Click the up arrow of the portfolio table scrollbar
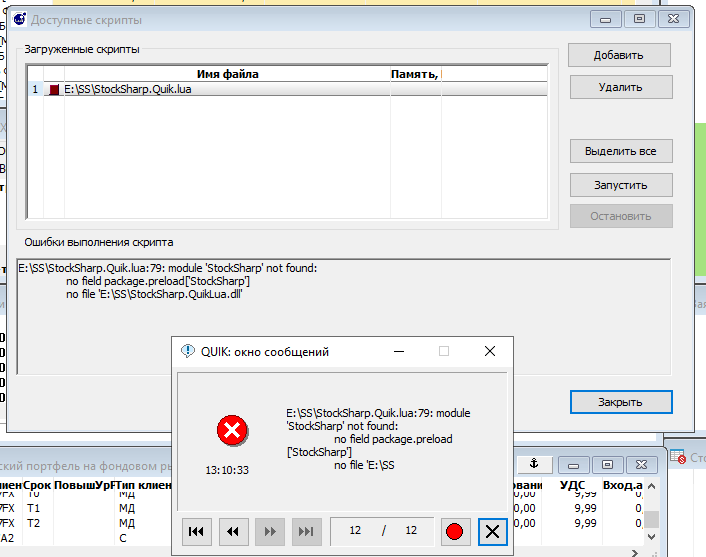The width and height of the screenshot is (706, 557). [652, 486]
